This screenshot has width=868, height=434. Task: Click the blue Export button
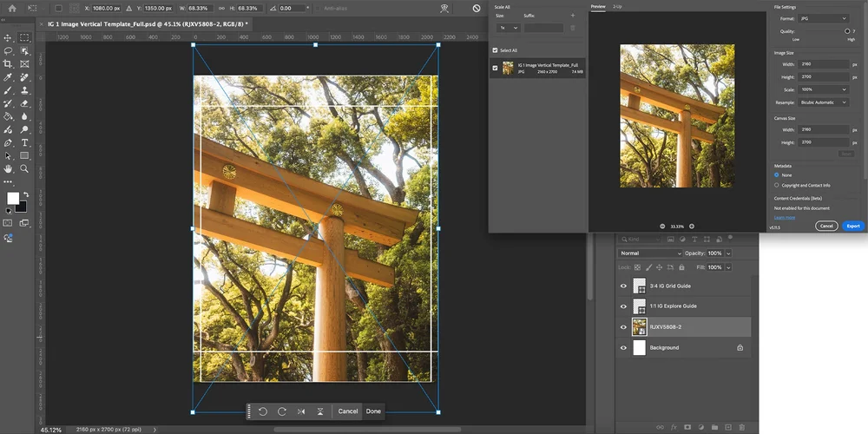point(853,226)
